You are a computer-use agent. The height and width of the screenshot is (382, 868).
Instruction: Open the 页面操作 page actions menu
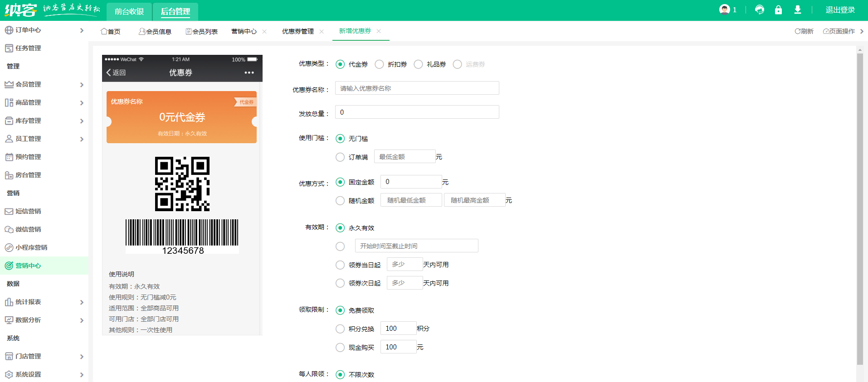click(x=839, y=31)
